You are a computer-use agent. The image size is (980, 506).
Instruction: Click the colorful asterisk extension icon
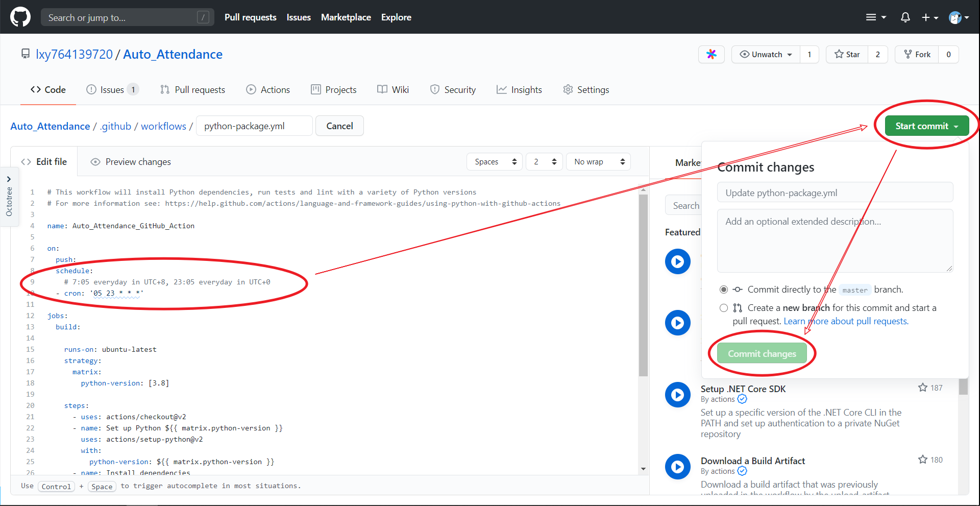tap(712, 54)
